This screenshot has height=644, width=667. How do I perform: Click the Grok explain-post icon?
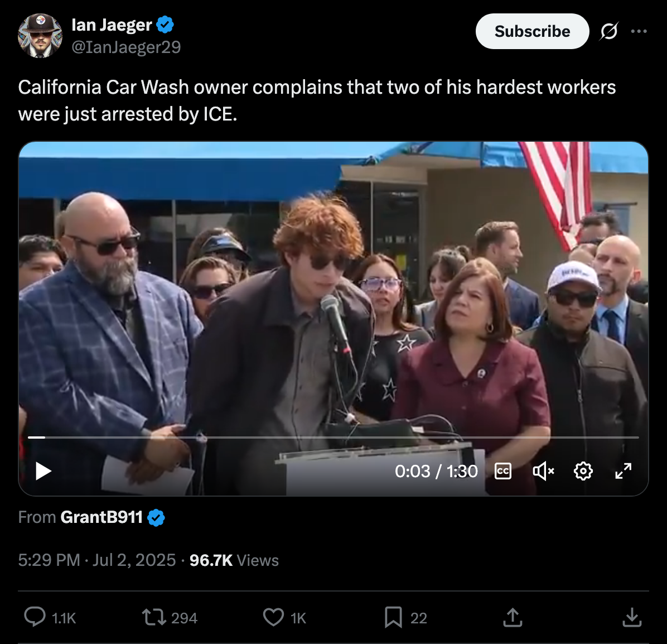[609, 31]
